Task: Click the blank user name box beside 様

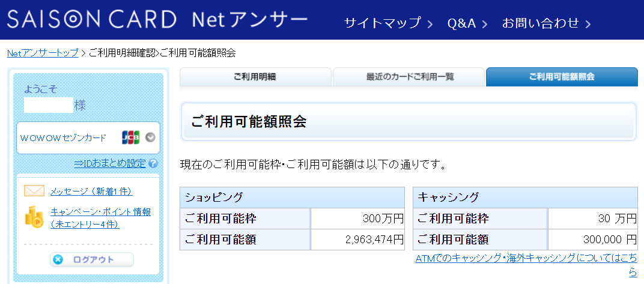Action: [x=48, y=105]
